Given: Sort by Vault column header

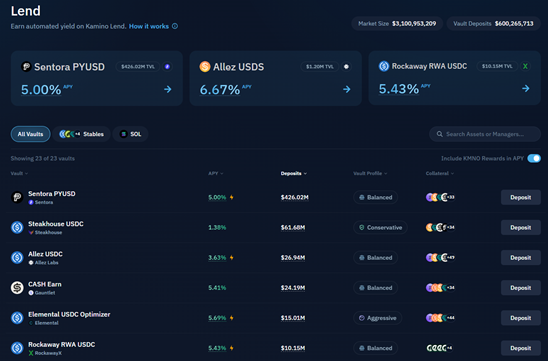Looking at the screenshot, I should pos(19,173).
